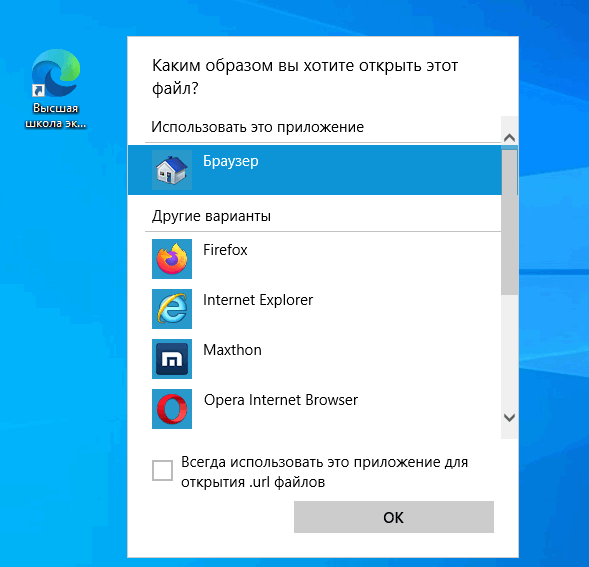
Task: Choose the Internet Explorer text entry
Action: click(258, 300)
